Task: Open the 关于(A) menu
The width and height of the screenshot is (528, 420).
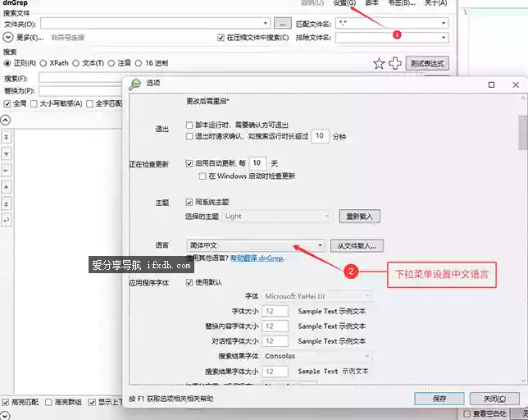Action: (435, 3)
